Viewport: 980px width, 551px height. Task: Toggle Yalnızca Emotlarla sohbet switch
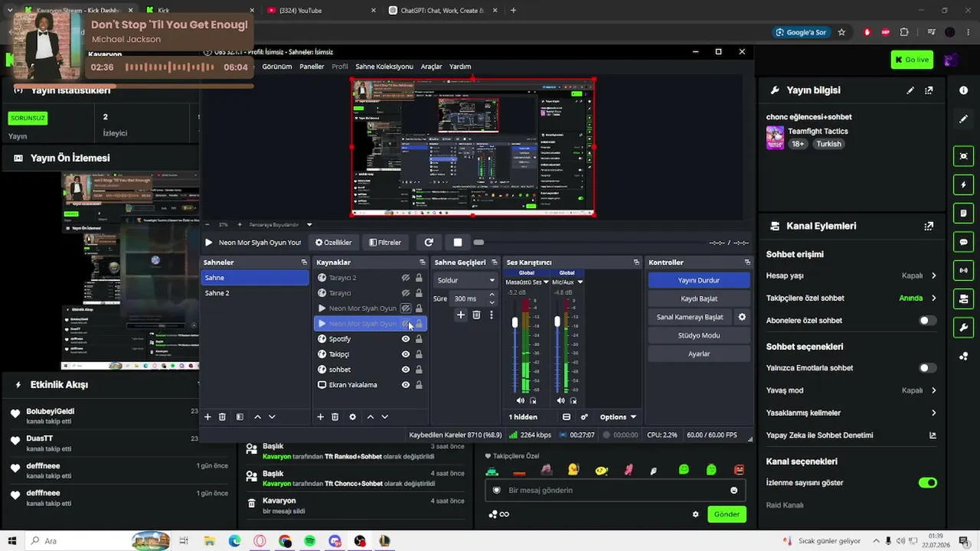[x=927, y=368]
